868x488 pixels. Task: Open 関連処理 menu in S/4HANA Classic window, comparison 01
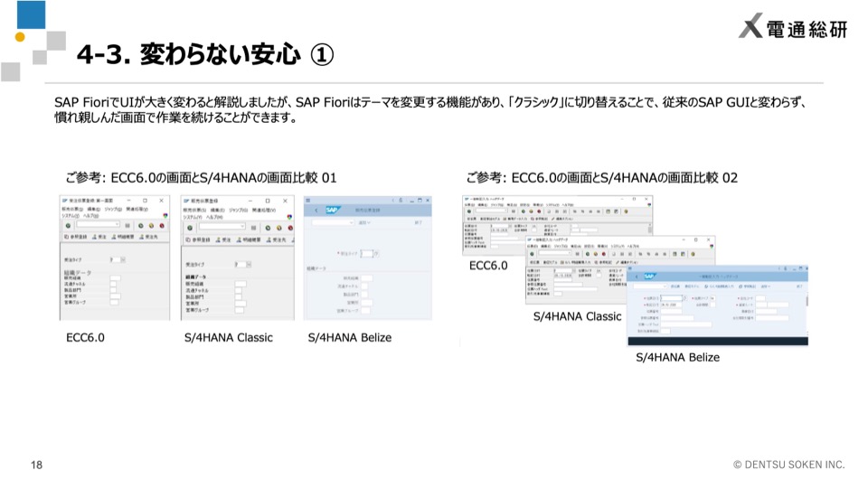click(x=264, y=211)
